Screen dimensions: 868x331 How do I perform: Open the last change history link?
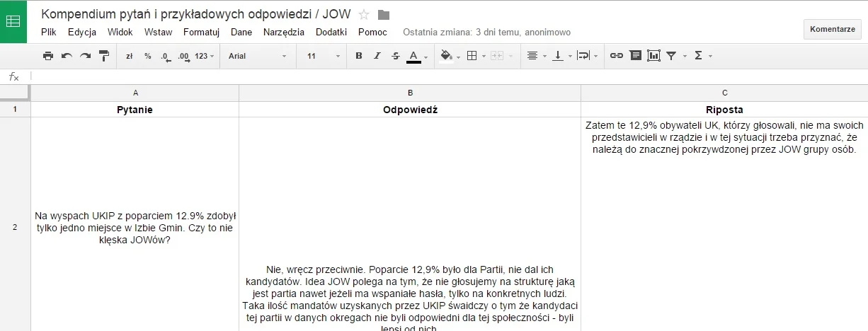486,33
